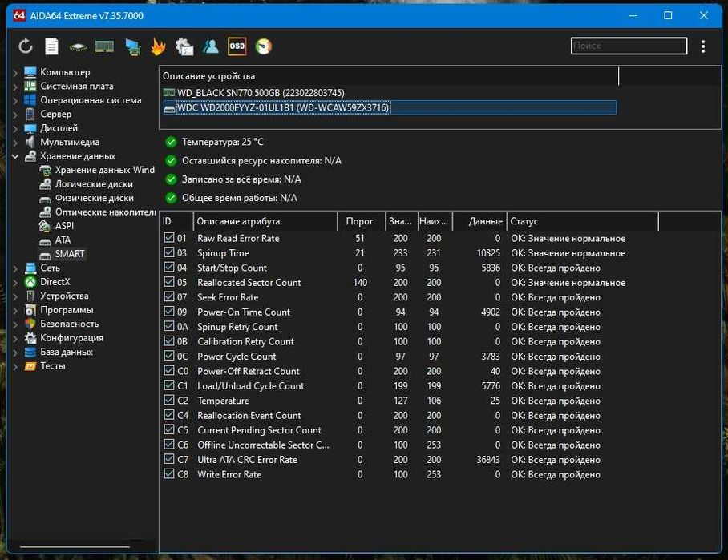The height and width of the screenshot is (560, 728).
Task: Open the CPU chip toolbar icon
Action: point(78,46)
